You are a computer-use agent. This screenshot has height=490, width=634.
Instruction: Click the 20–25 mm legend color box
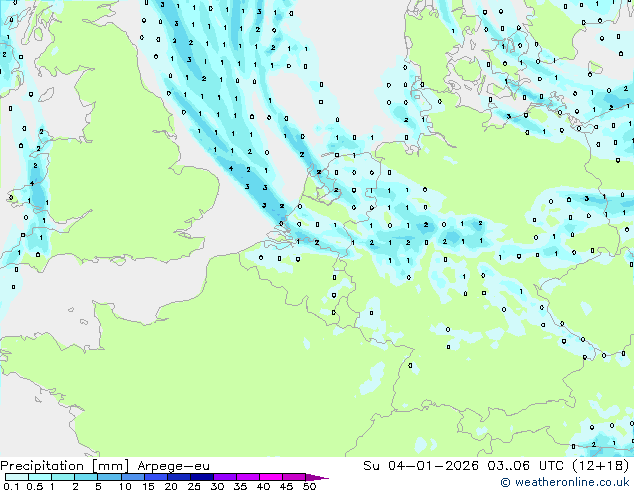(x=178, y=477)
